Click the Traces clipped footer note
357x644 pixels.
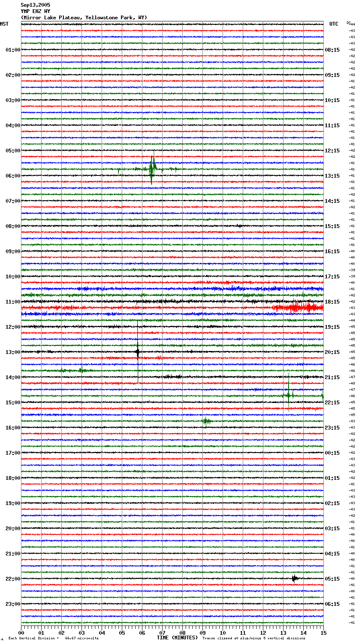pyautogui.click(x=254, y=638)
